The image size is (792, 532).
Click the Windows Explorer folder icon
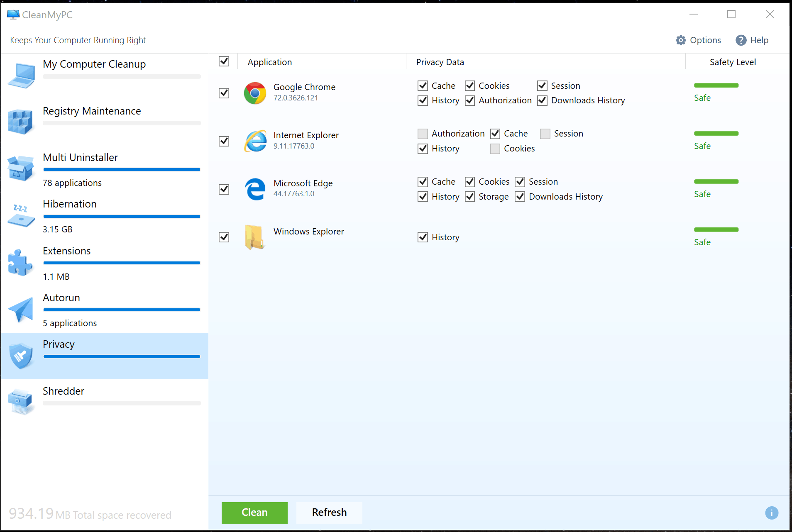(254, 237)
